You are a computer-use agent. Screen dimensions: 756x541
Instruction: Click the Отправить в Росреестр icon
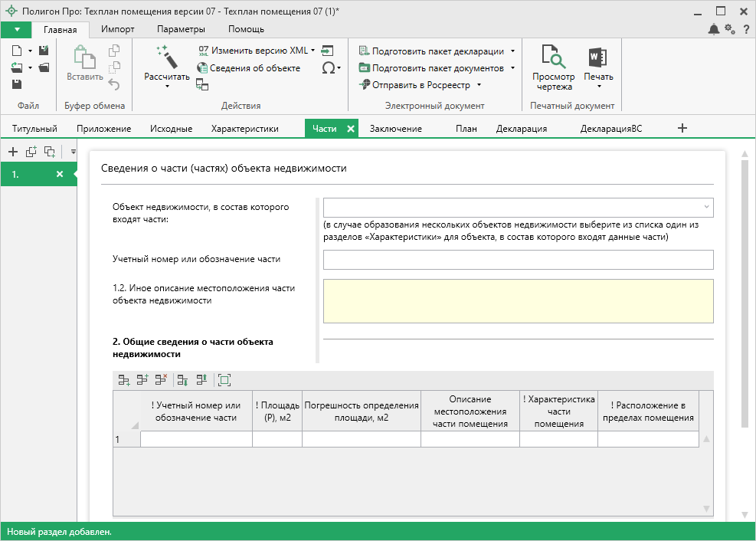click(364, 85)
